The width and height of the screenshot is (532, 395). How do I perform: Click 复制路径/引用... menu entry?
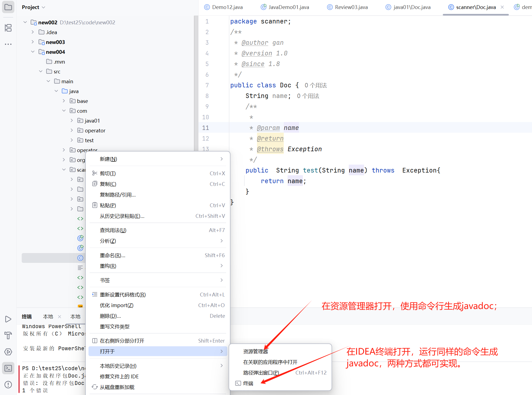pyautogui.click(x=118, y=195)
